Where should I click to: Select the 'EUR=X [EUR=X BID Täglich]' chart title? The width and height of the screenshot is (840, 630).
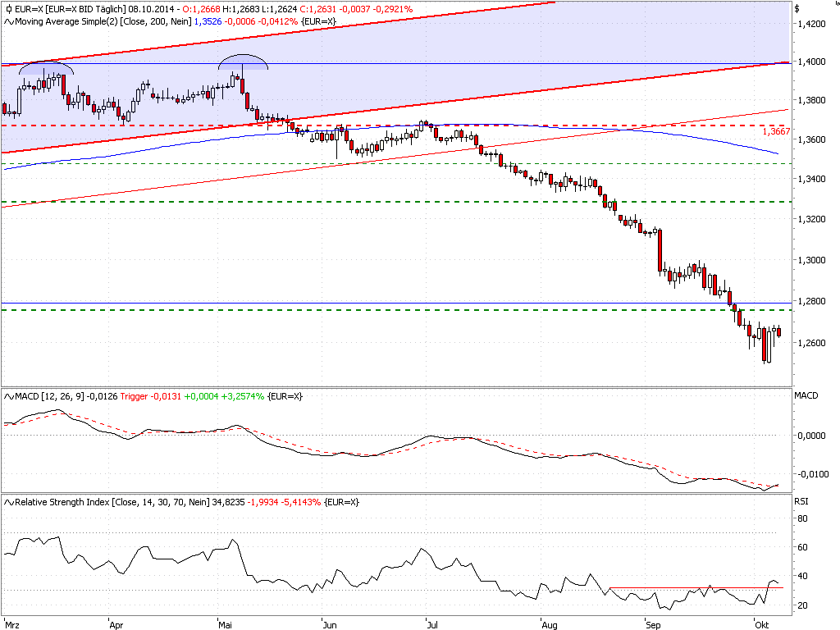click(71, 9)
